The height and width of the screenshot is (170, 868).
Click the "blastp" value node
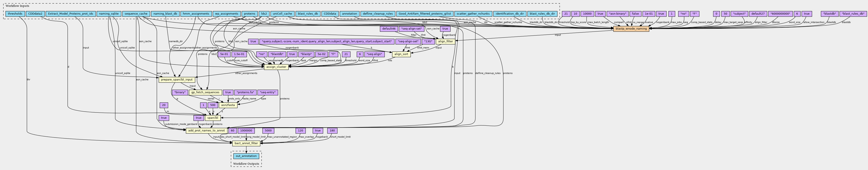[306, 54]
